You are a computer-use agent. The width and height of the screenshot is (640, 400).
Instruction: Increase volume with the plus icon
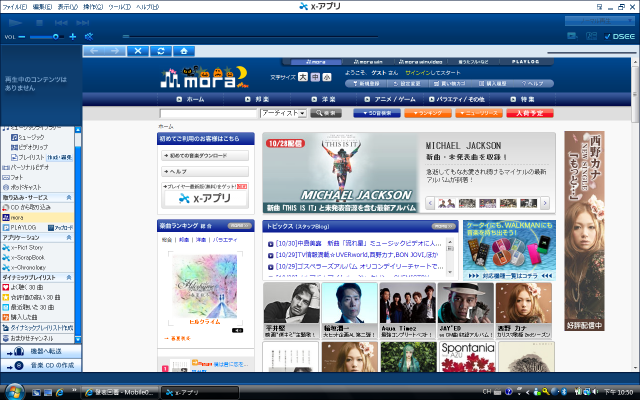[x=73, y=37]
